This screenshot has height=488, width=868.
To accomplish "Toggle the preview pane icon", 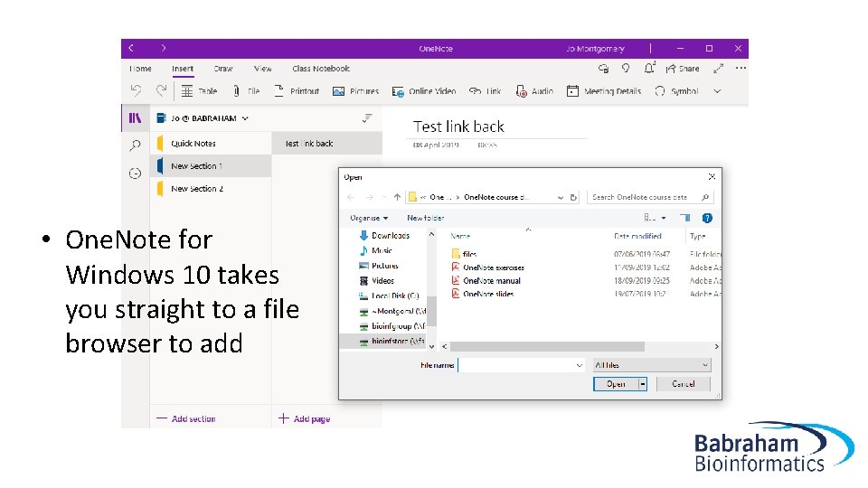I will [x=685, y=218].
